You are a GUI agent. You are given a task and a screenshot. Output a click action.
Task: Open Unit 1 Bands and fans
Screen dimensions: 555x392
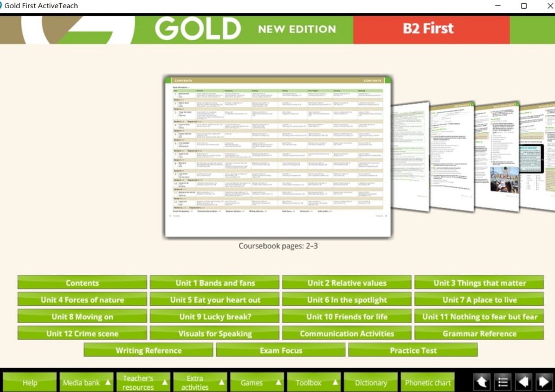coord(215,282)
